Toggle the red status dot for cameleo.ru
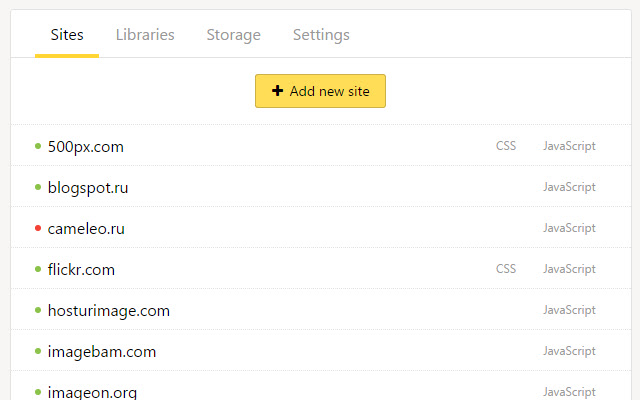 coord(38,228)
